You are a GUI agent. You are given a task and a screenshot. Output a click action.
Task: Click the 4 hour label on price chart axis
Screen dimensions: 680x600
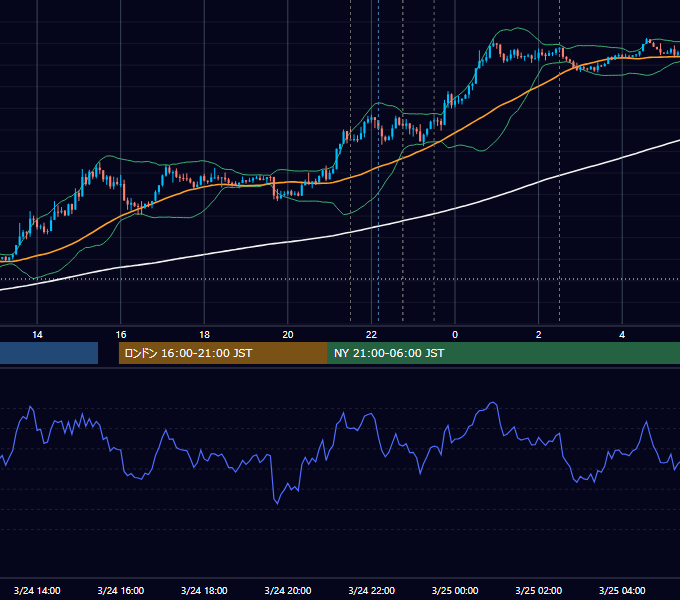[x=622, y=335]
